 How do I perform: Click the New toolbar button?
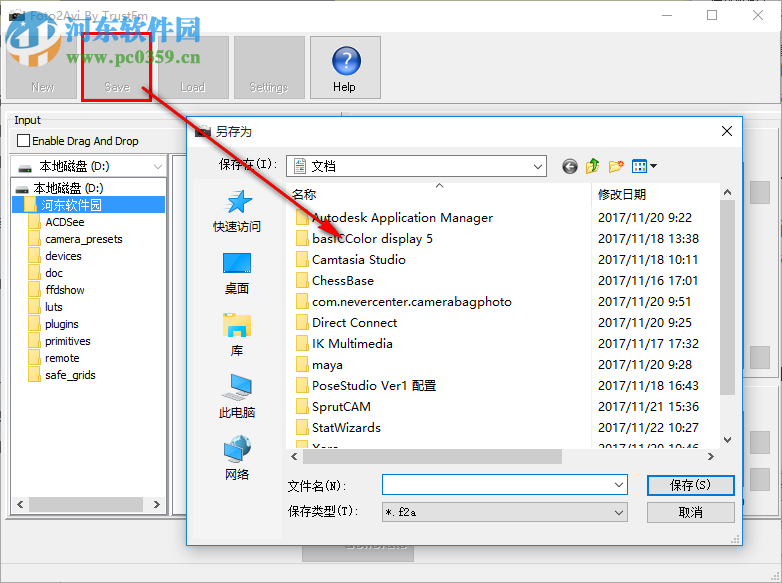click(x=41, y=68)
